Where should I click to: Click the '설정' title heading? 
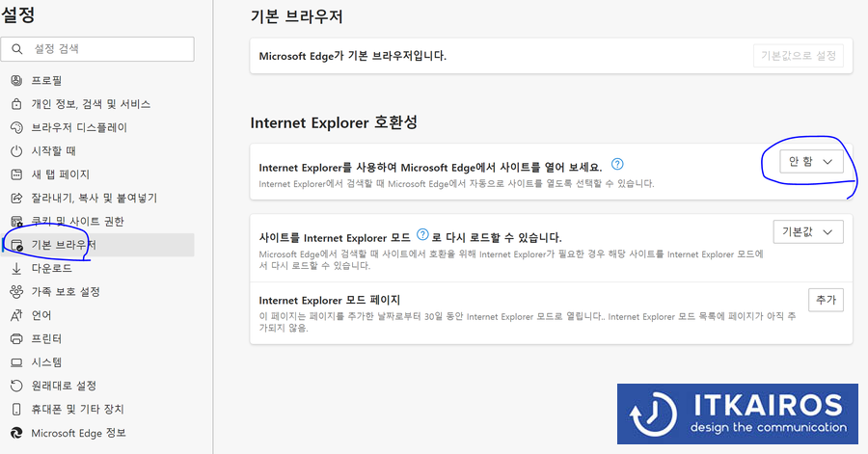pyautogui.click(x=17, y=14)
